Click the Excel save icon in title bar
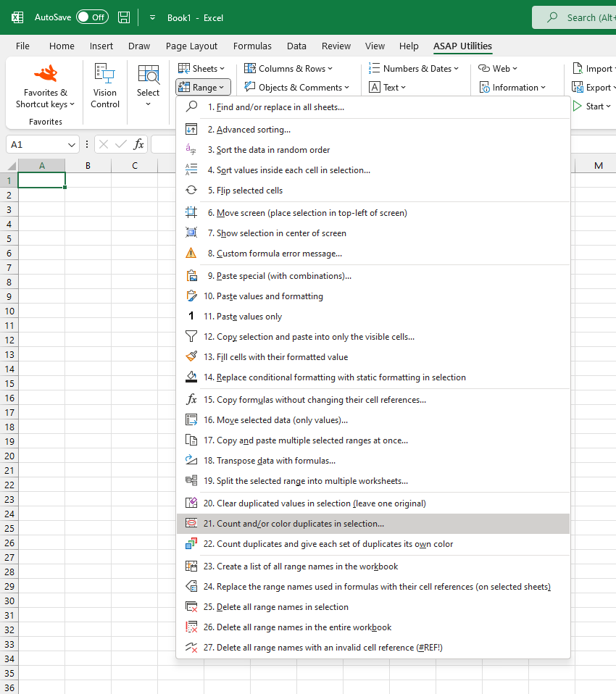The height and width of the screenshot is (694, 616). pos(124,17)
